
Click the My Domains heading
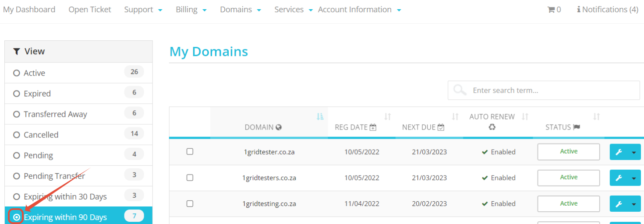tap(209, 52)
